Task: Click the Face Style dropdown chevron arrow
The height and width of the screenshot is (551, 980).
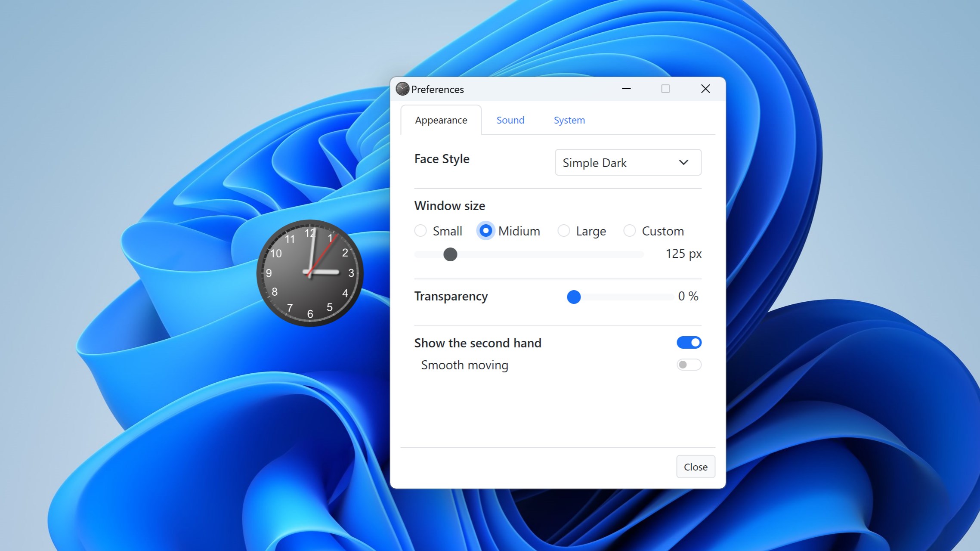Action: [x=683, y=162]
